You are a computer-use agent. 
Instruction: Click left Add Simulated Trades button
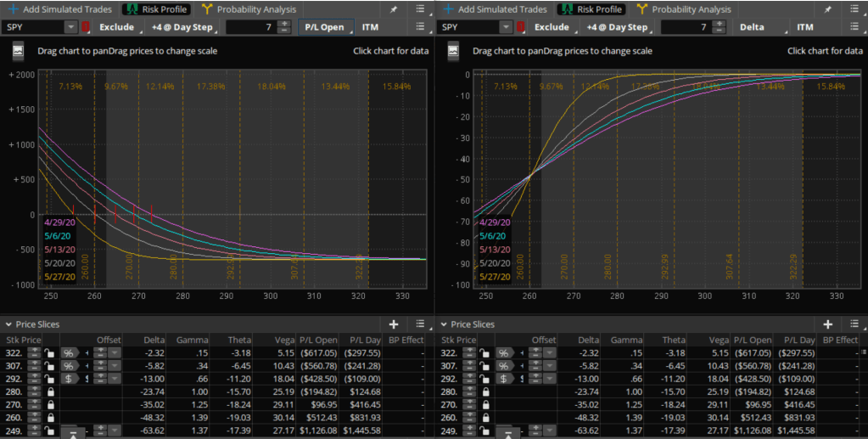(x=59, y=9)
